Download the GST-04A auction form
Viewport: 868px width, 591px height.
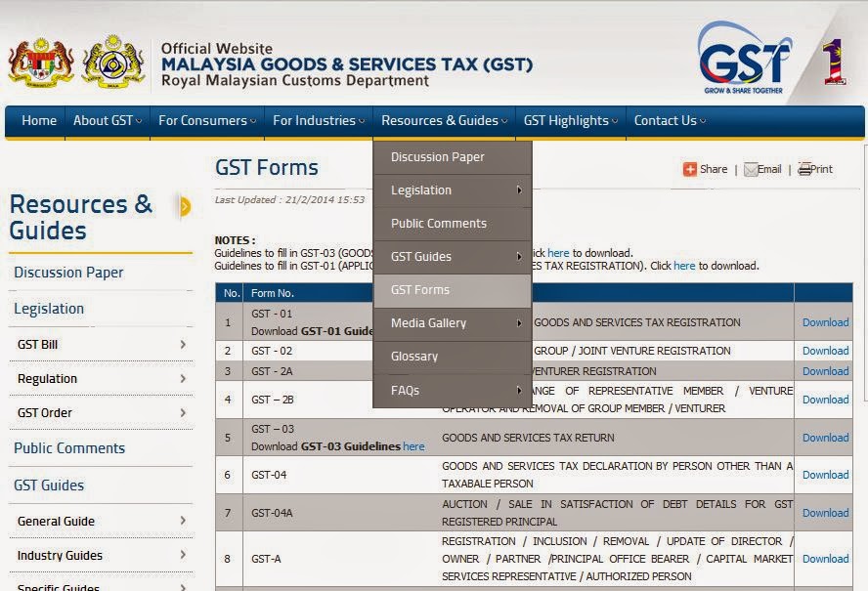tap(825, 513)
